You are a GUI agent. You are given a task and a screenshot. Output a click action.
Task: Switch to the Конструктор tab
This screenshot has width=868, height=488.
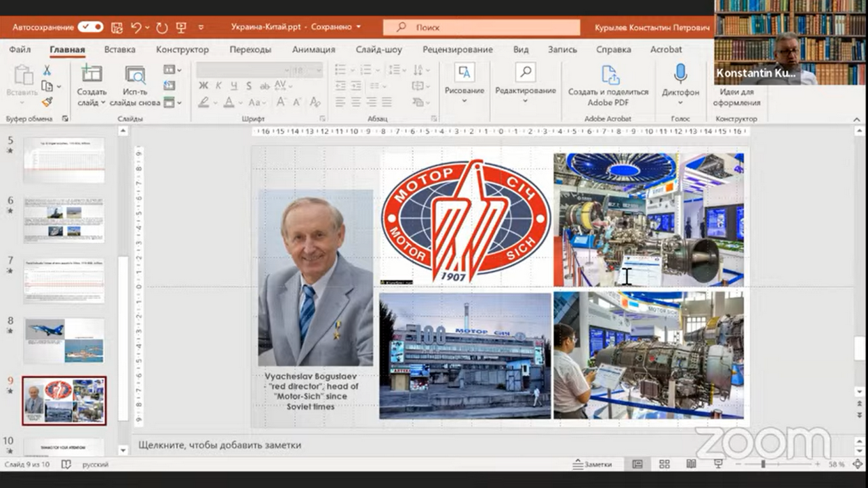(182, 49)
